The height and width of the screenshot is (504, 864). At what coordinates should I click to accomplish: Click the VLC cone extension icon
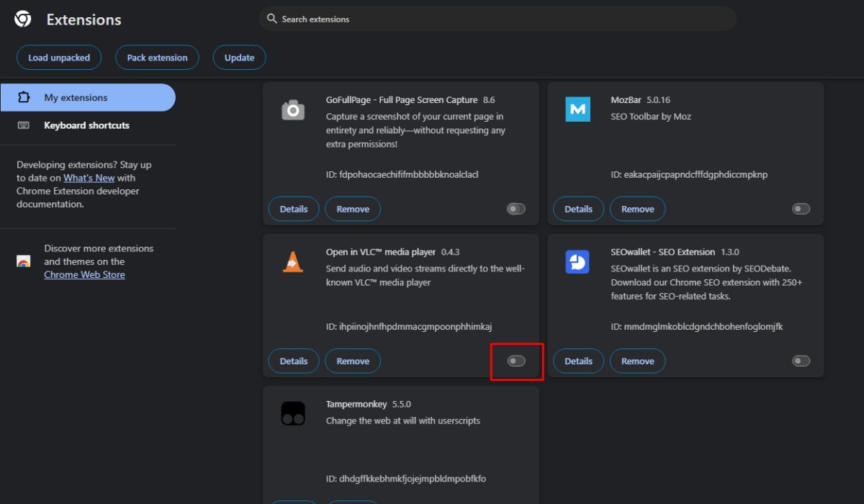click(293, 261)
